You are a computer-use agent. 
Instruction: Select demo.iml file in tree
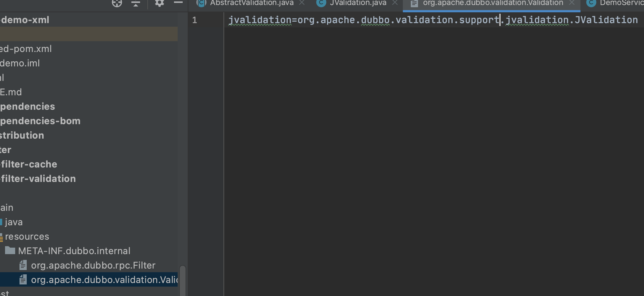(x=20, y=63)
